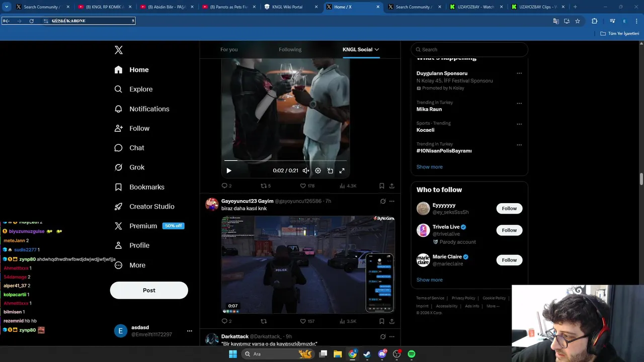Open Bookmarks in the sidebar
The width and height of the screenshot is (644, 362).
pyautogui.click(x=139, y=187)
